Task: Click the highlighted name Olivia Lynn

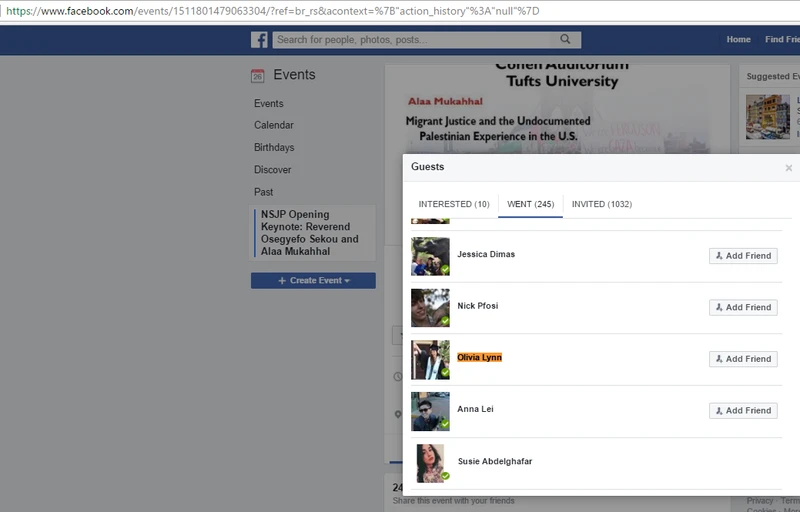Action: coord(480,357)
